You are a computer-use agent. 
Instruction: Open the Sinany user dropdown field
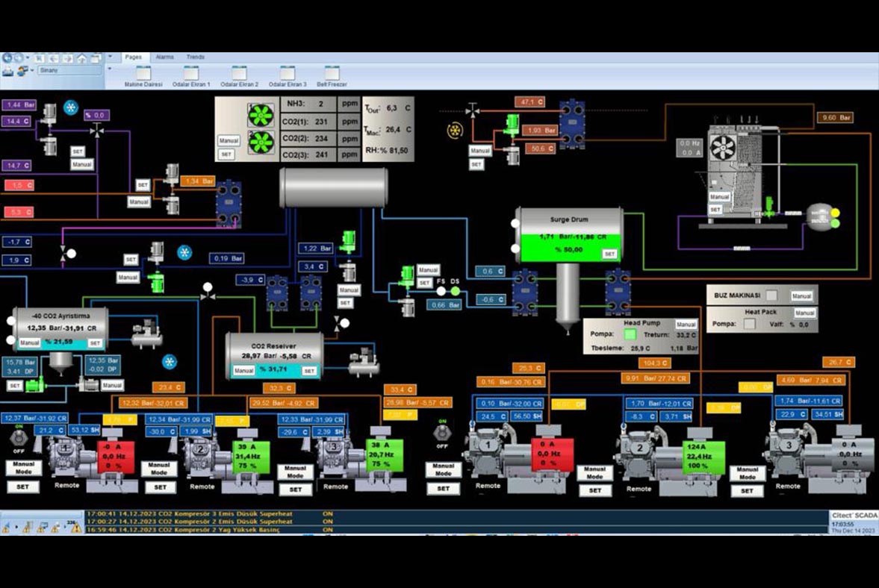(69, 70)
